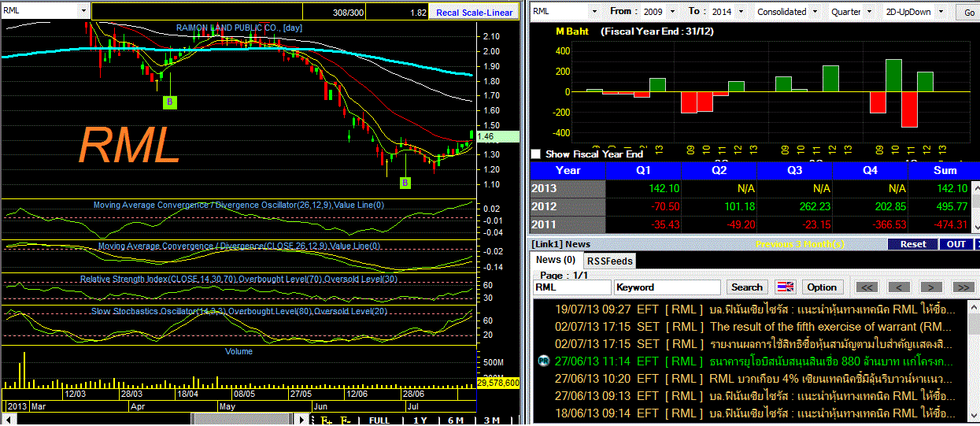Switch to the RSSFeeds tab
980x426 pixels.
pyautogui.click(x=609, y=261)
